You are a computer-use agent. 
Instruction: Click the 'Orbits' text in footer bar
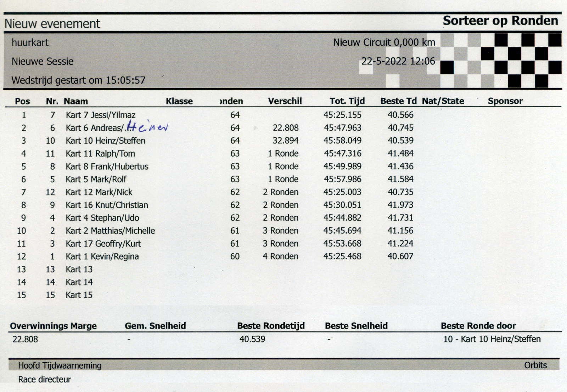[x=535, y=365]
